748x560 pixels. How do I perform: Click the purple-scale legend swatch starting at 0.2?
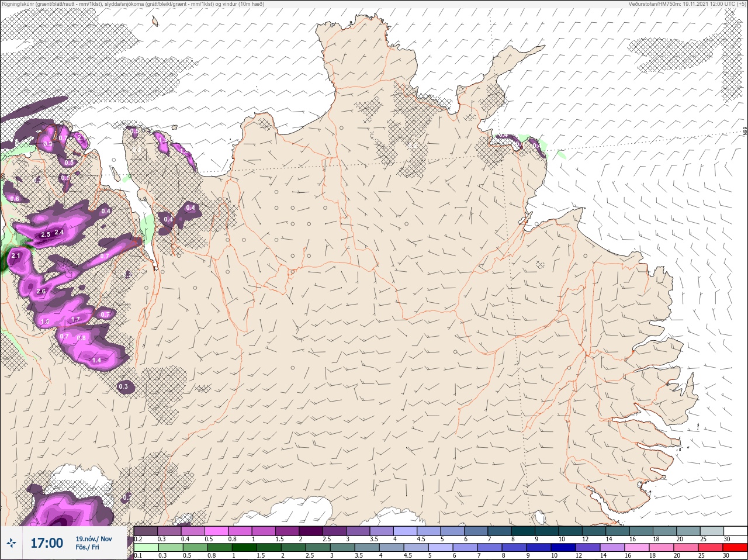pos(146,531)
